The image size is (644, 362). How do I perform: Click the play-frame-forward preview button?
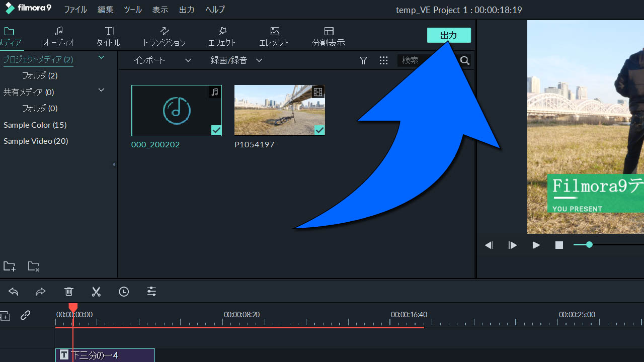(x=512, y=245)
